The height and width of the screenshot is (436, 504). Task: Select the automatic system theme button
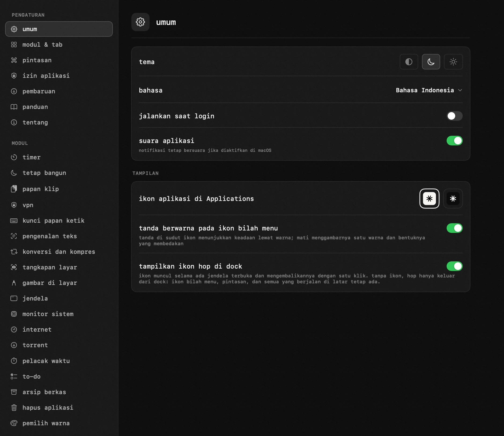tap(409, 62)
